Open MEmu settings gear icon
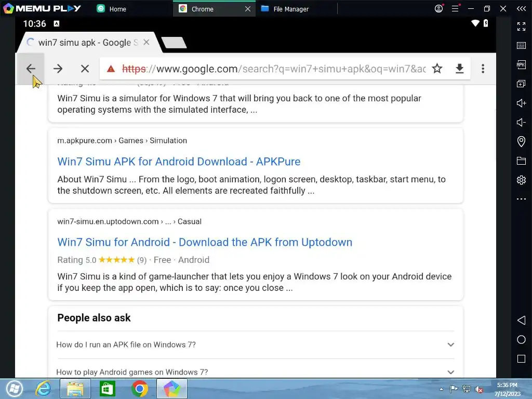This screenshot has width=532, height=399. tap(521, 180)
